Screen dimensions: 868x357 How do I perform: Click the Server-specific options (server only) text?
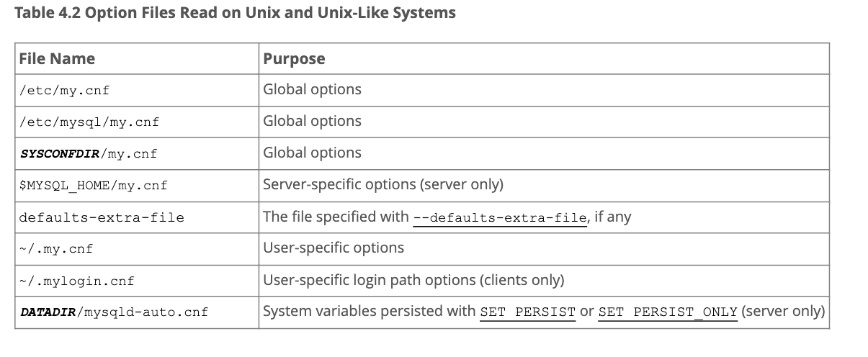(382, 185)
